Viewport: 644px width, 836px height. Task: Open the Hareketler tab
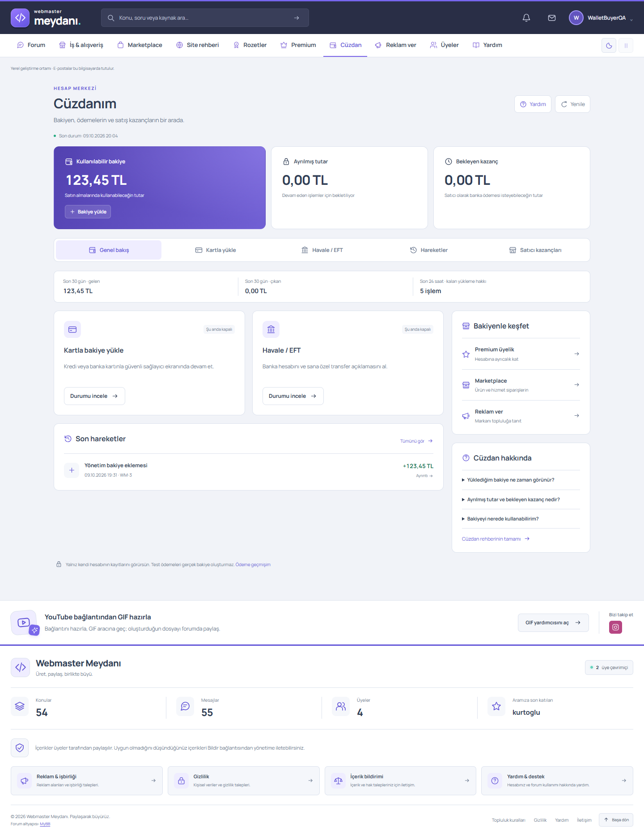[x=429, y=250]
